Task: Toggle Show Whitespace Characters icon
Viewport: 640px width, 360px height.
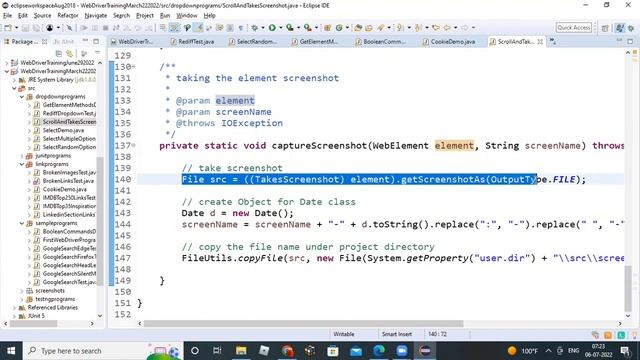Action: point(241,28)
